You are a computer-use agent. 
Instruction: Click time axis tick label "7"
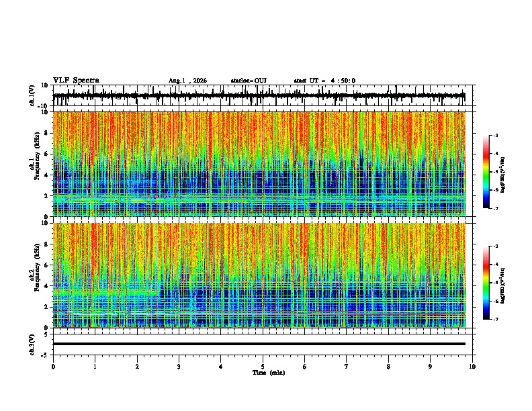click(x=347, y=367)
